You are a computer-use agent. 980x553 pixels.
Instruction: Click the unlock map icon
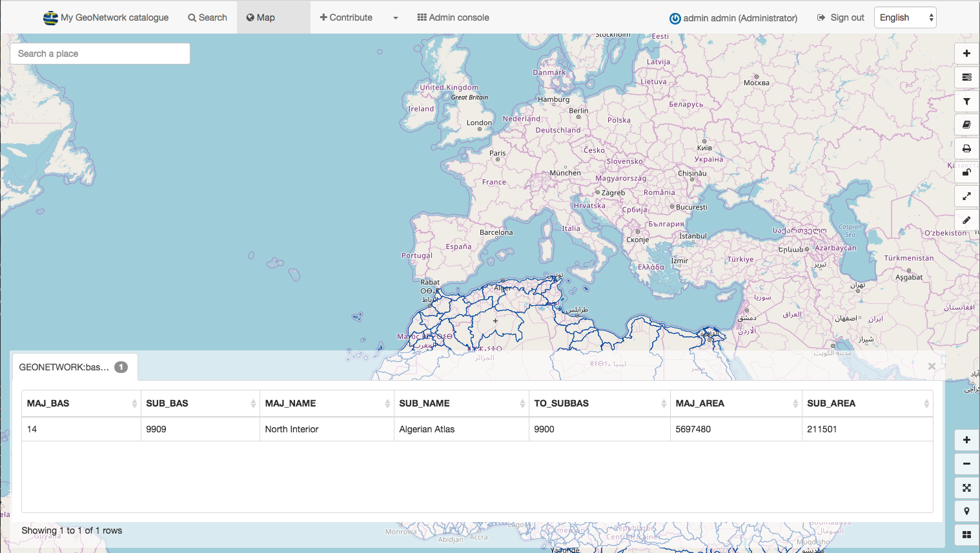(x=966, y=172)
